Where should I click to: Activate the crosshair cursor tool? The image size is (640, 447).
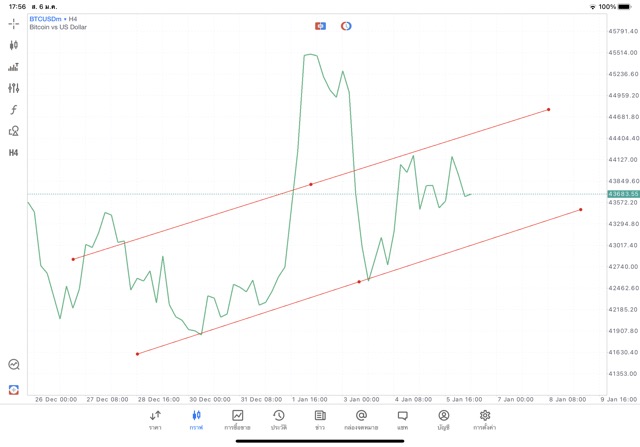[14, 22]
